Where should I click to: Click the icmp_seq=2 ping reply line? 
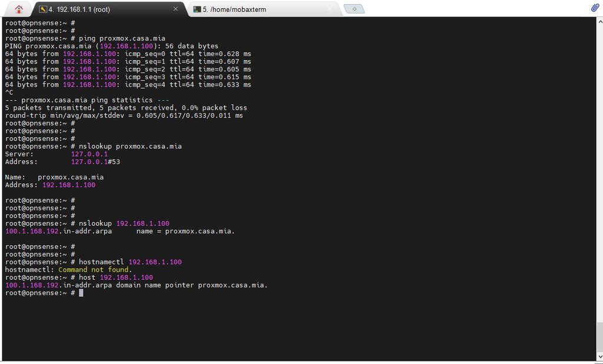[x=128, y=70]
